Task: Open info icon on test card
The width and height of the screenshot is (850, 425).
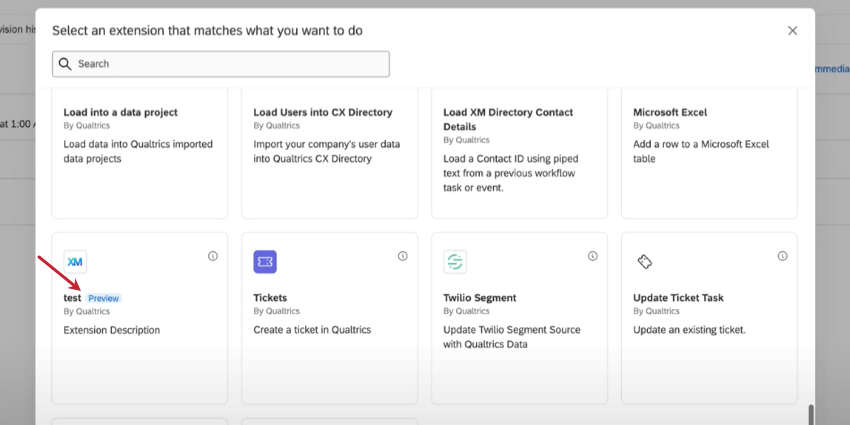Action: tap(213, 256)
